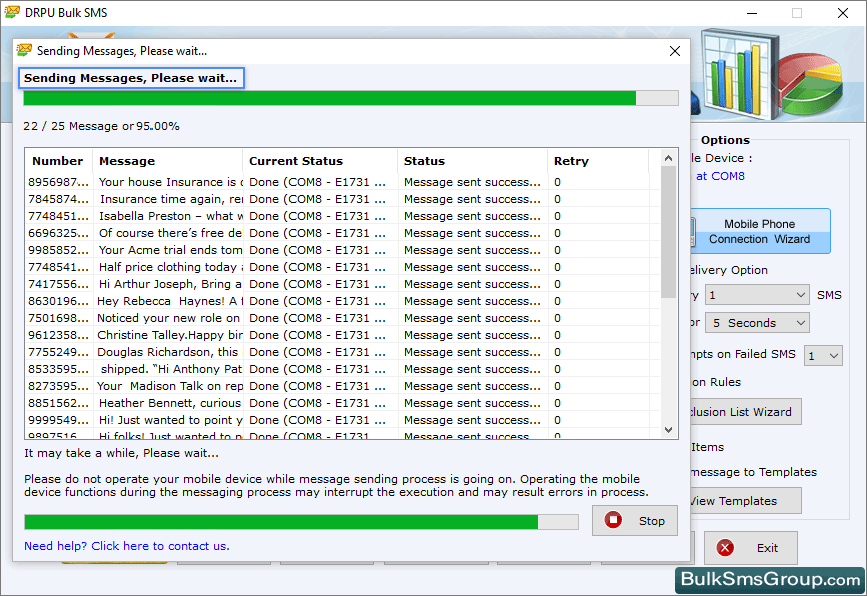Open the Exclusion List Wizard
The image size is (867, 596).
point(745,412)
